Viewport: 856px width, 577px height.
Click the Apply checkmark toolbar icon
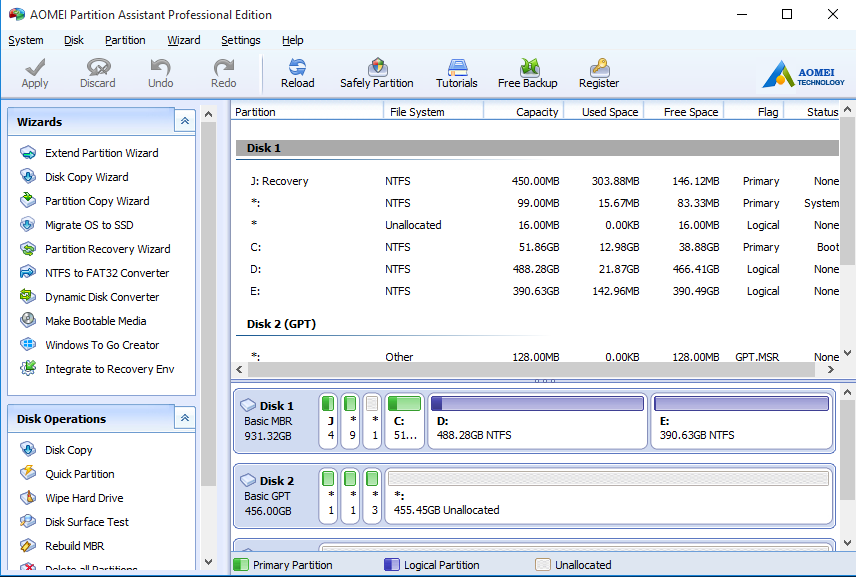tap(35, 73)
